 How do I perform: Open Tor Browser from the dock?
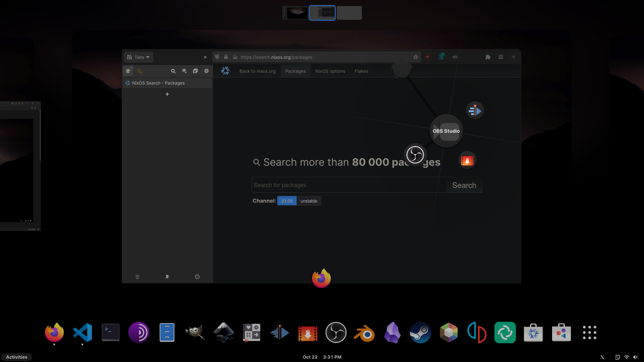tap(139, 333)
